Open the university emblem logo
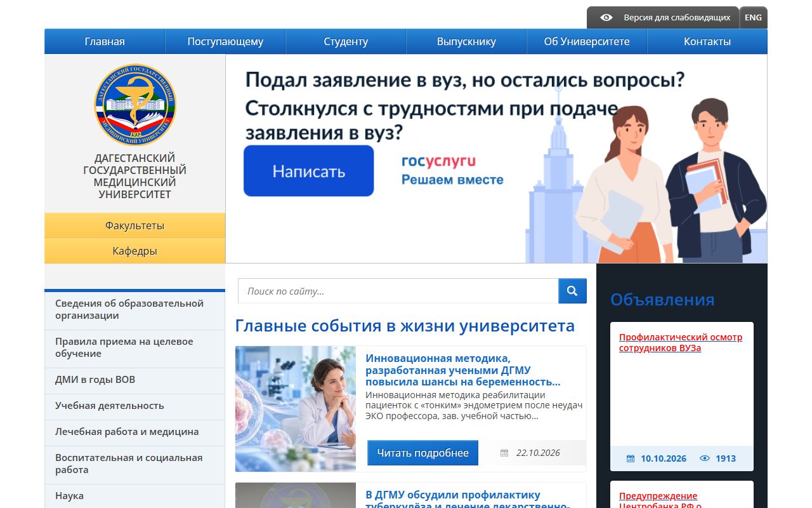The height and width of the screenshot is (508, 812). point(135,105)
